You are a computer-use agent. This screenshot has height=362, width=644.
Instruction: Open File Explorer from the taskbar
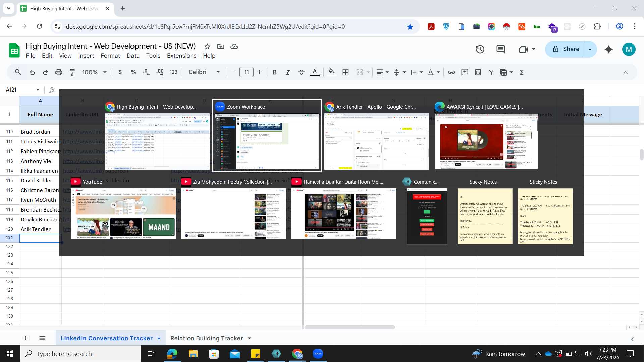[193, 354]
